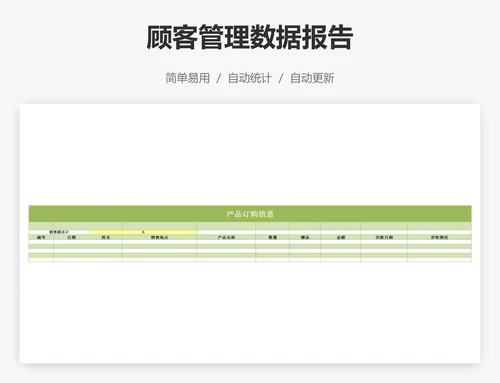The image size is (500, 383).
Task: Select the 销售地点 column header
Action: (x=159, y=237)
